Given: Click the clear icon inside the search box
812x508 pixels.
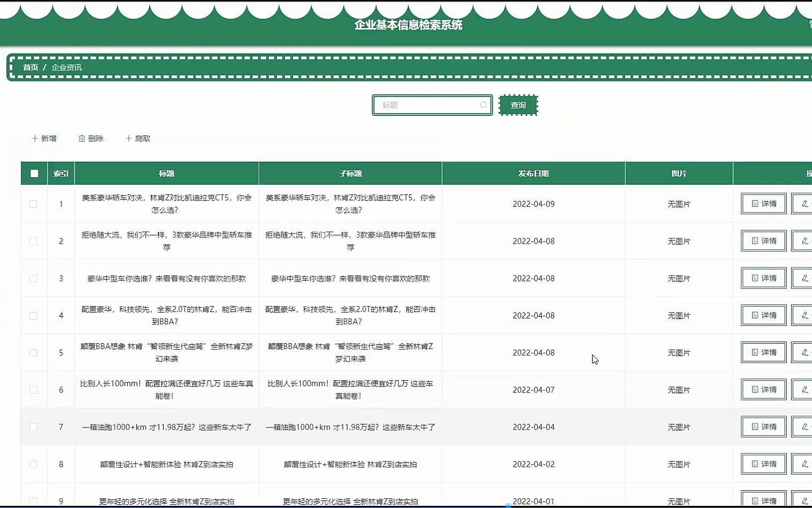Looking at the screenshot, I should click(x=484, y=105).
